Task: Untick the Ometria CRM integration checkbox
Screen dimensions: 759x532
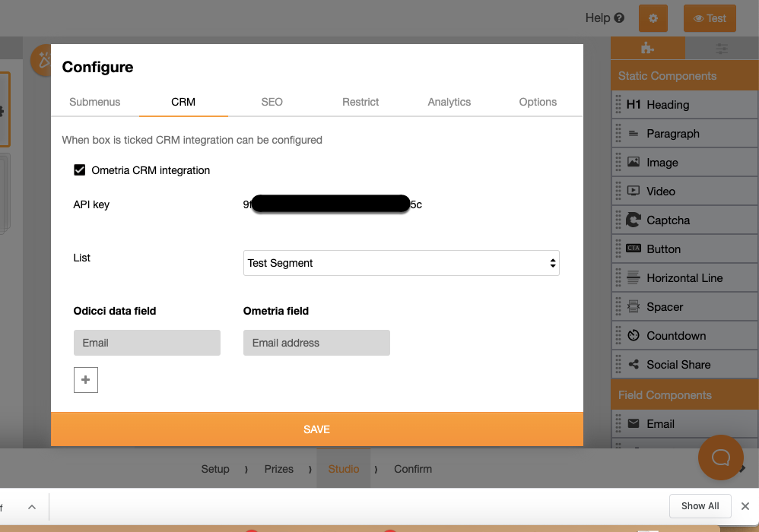Action: click(79, 170)
